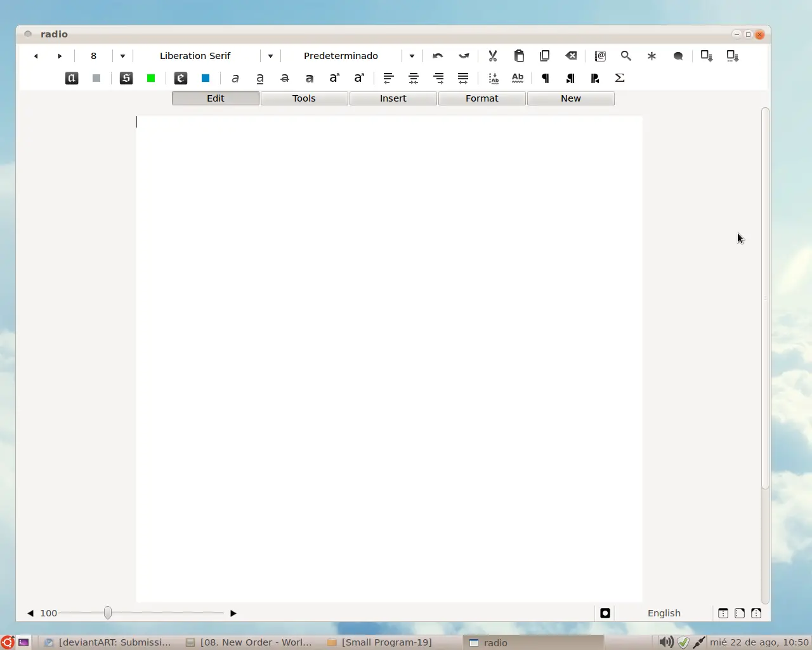This screenshot has height=650, width=812.
Task: Align text left
Action: pos(389,78)
